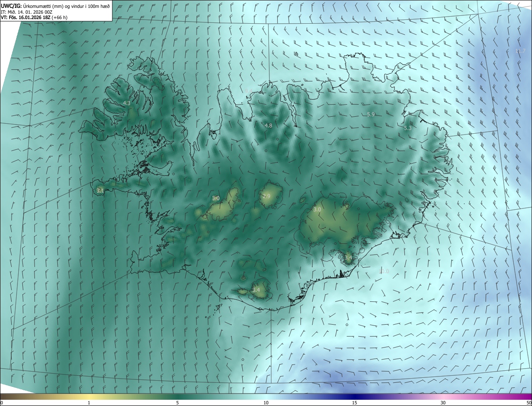Click the 15 tick label on the color scale
This screenshot has width=532, height=406.
pyautogui.click(x=355, y=403)
